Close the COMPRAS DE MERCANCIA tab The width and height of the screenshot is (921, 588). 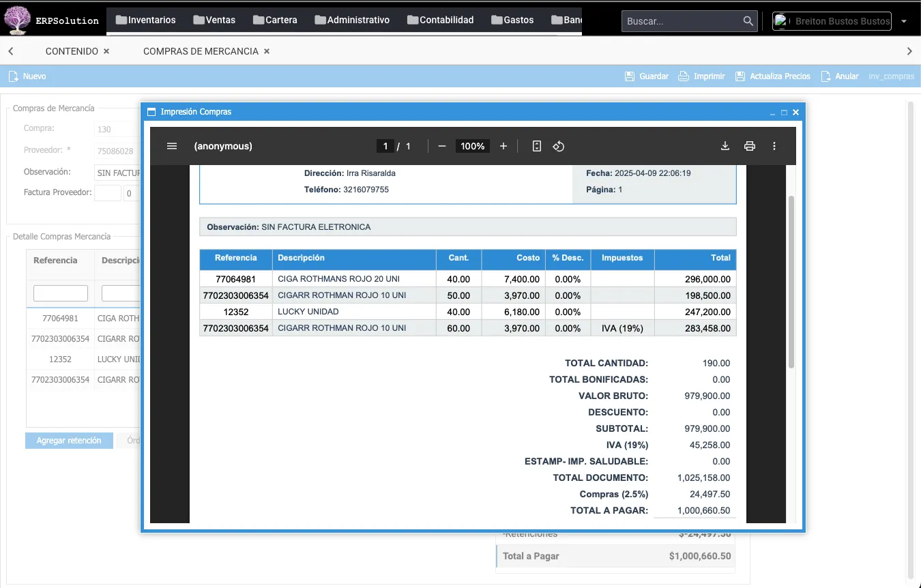click(267, 51)
